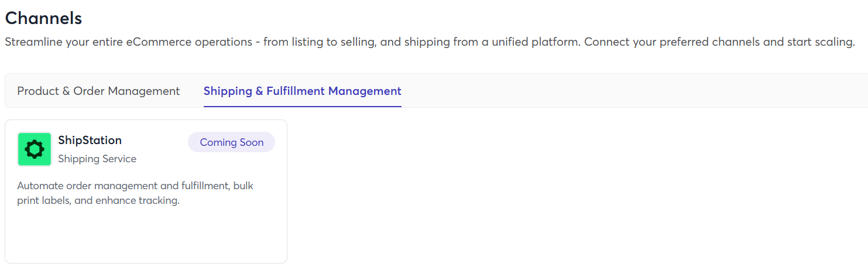Image resolution: width=868 pixels, height=270 pixels.
Task: Click the Channels page heading
Action: (43, 18)
